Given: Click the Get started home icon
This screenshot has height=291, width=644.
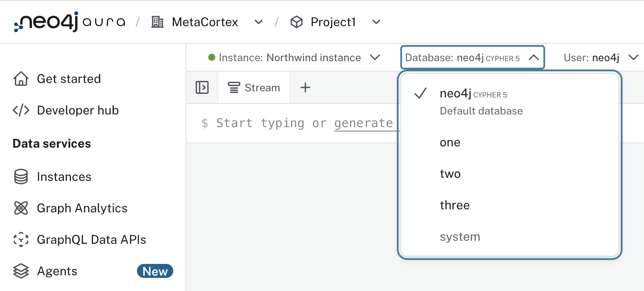Looking at the screenshot, I should point(21,79).
